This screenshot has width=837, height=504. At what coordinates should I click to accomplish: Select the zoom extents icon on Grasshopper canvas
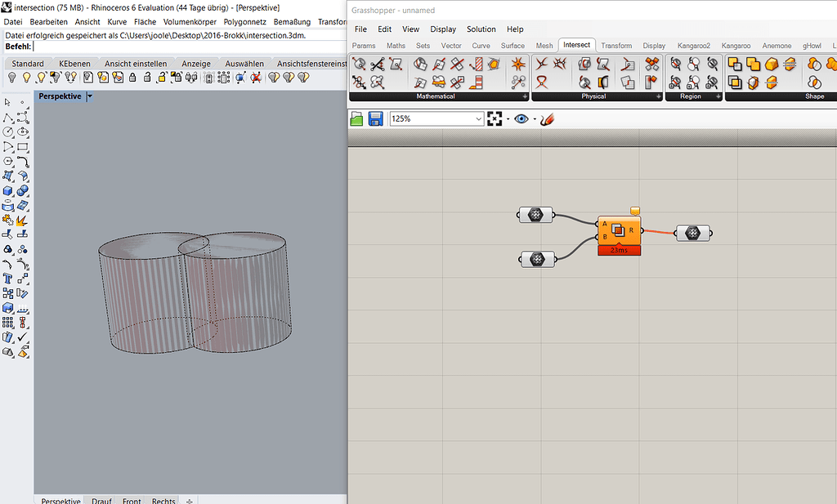495,118
